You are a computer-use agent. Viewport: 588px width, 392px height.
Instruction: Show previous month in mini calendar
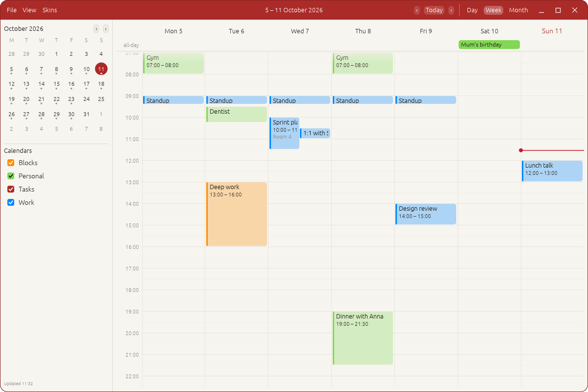[x=97, y=29]
